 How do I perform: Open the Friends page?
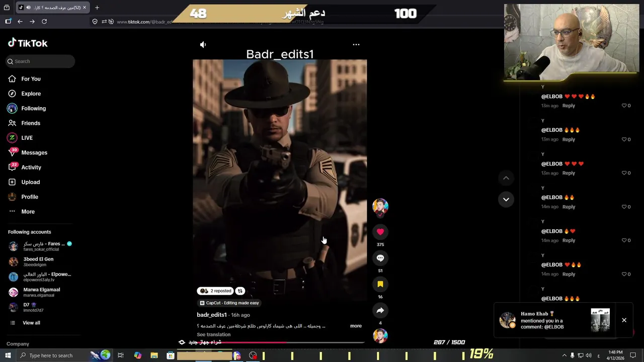tap(24, 123)
